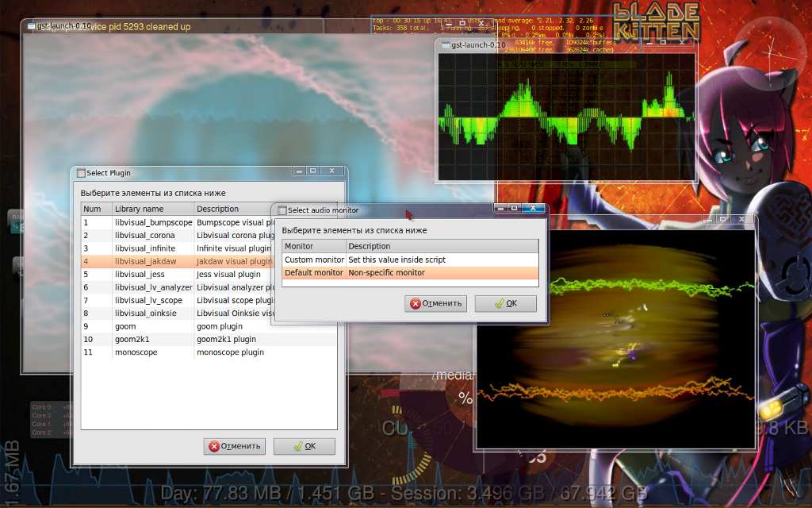This screenshot has height=508, width=812.
Task: Select 'Set this value inside script' cell
Action: click(x=396, y=260)
